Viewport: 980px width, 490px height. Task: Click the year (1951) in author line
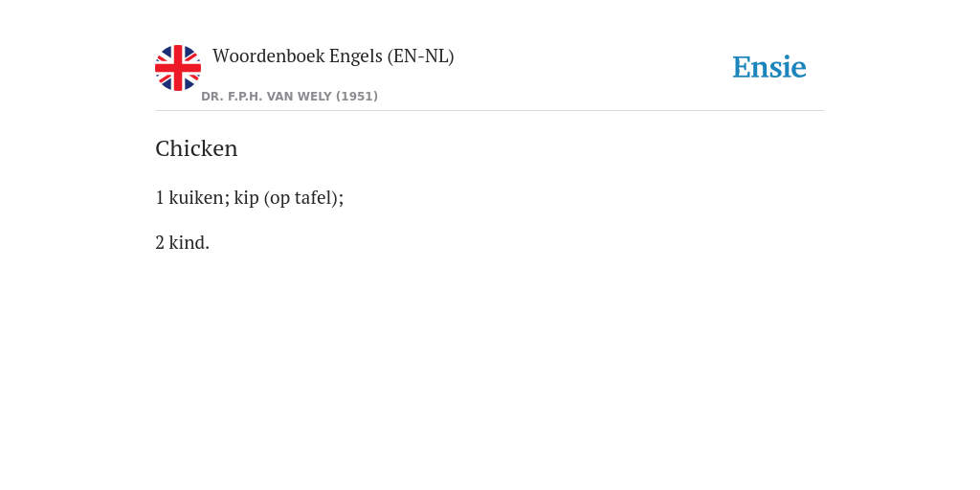click(x=357, y=97)
